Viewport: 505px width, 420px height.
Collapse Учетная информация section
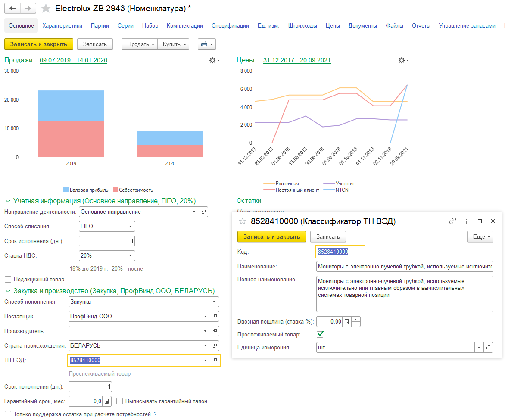(x=8, y=201)
